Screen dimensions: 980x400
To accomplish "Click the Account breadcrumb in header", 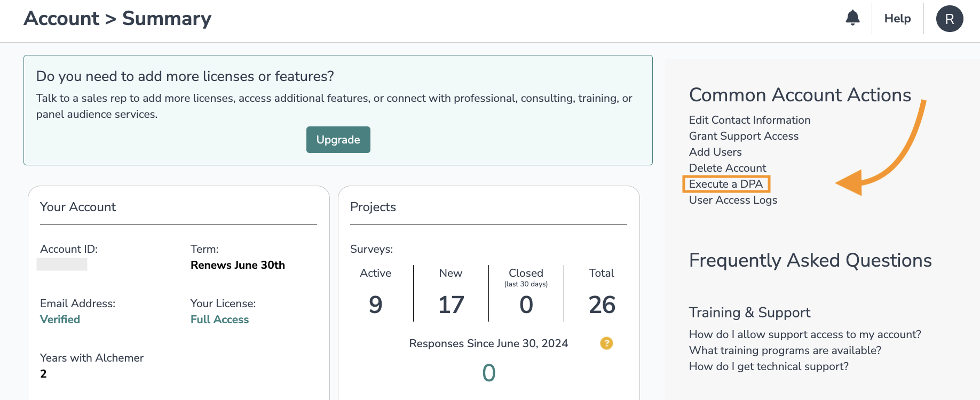I will click(61, 19).
